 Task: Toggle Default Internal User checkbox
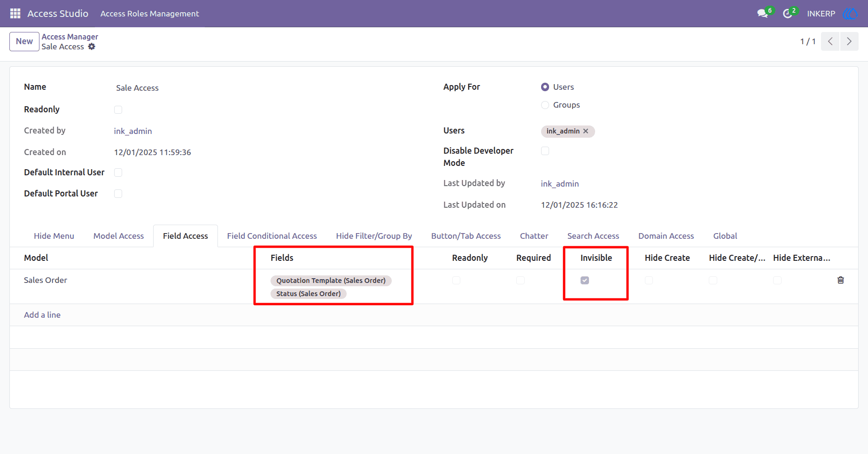click(118, 172)
